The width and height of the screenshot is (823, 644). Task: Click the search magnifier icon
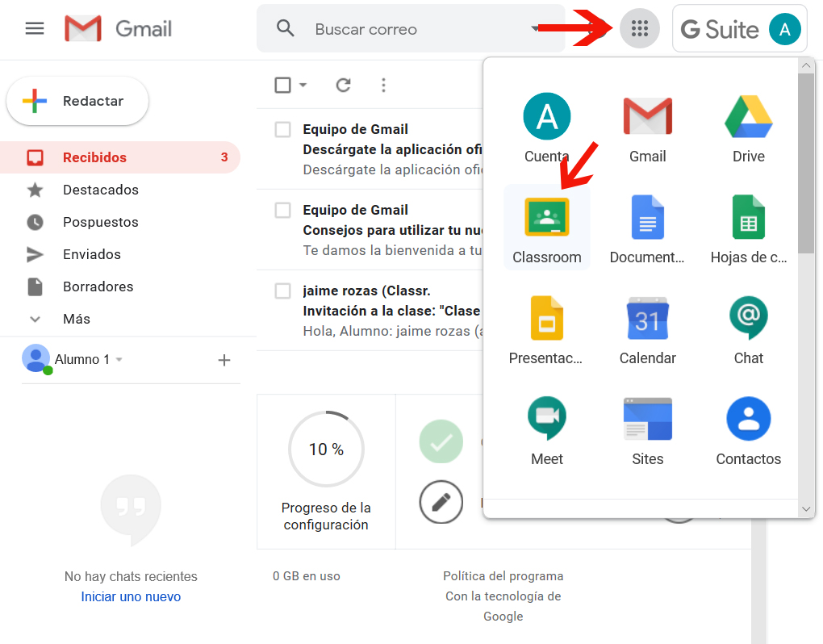coord(285,28)
